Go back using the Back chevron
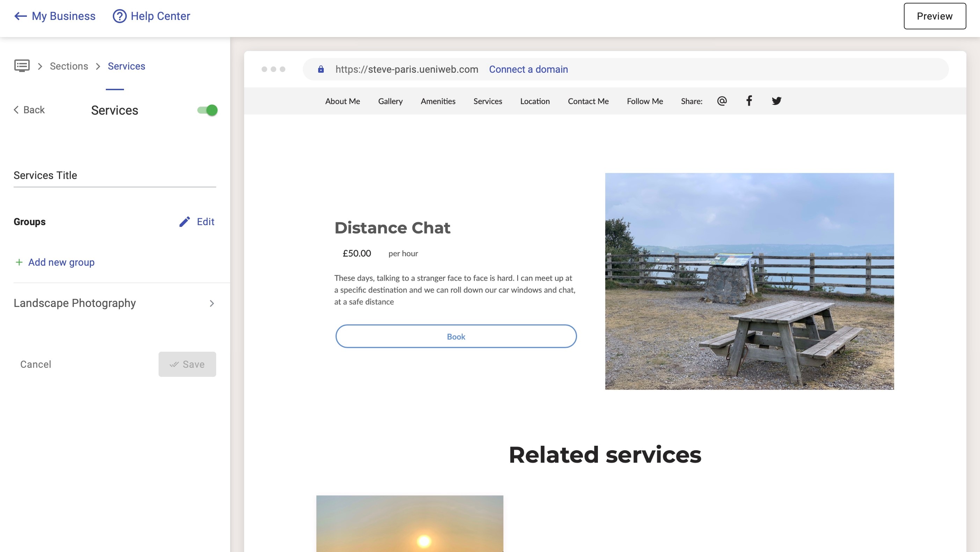Viewport: 980px width, 552px height. pos(16,110)
